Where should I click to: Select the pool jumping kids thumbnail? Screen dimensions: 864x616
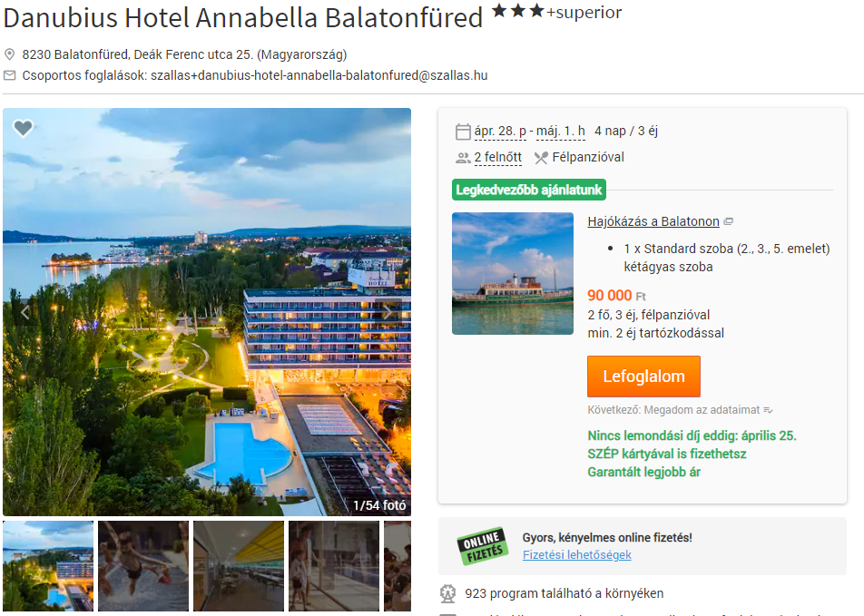coord(143,566)
